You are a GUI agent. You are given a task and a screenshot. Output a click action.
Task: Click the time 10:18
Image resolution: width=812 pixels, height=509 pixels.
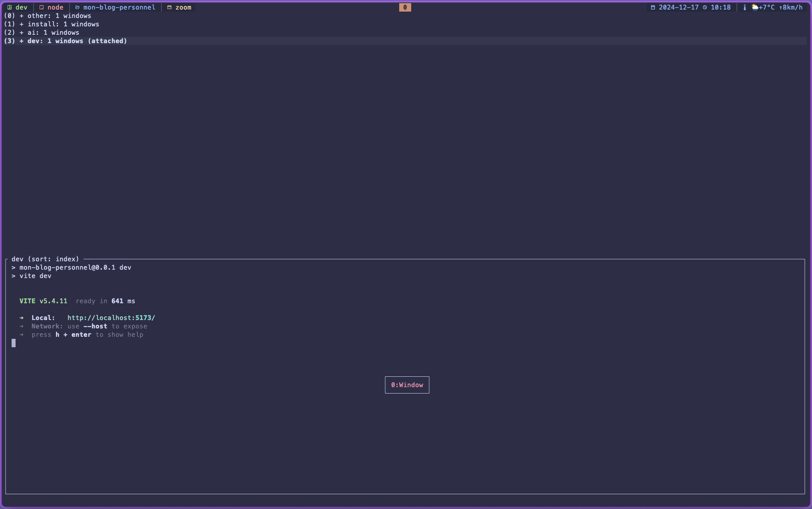click(x=720, y=7)
